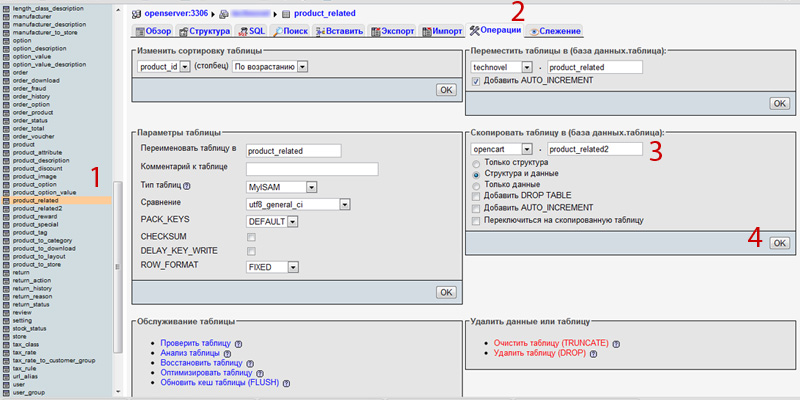The width and height of the screenshot is (800, 400).
Task: Click help icon next to Анализ таблицы
Action: [x=227, y=354]
